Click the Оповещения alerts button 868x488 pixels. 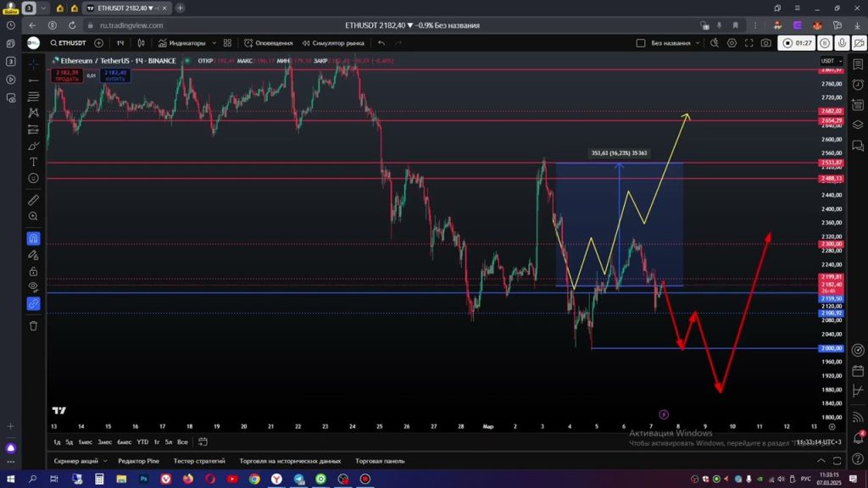[x=268, y=43]
